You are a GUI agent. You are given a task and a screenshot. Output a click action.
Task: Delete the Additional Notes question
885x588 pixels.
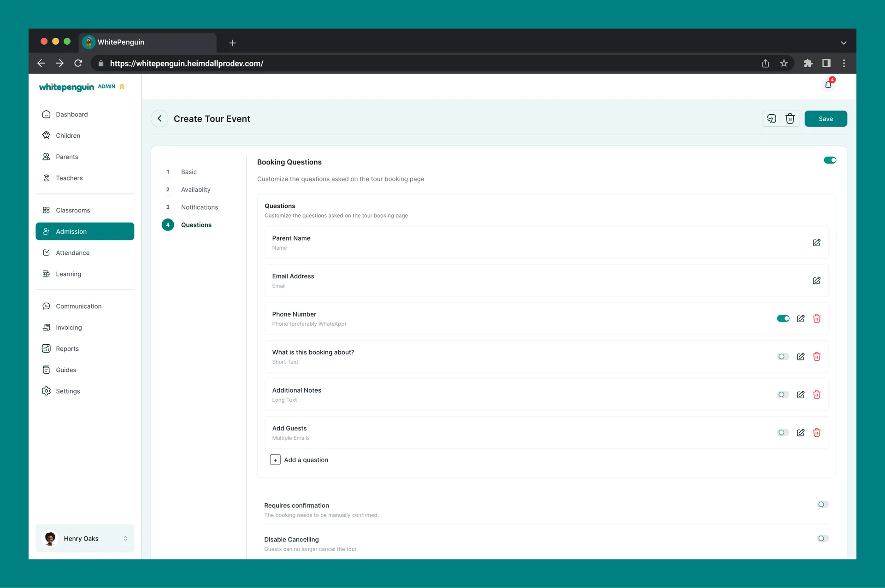pyautogui.click(x=817, y=394)
